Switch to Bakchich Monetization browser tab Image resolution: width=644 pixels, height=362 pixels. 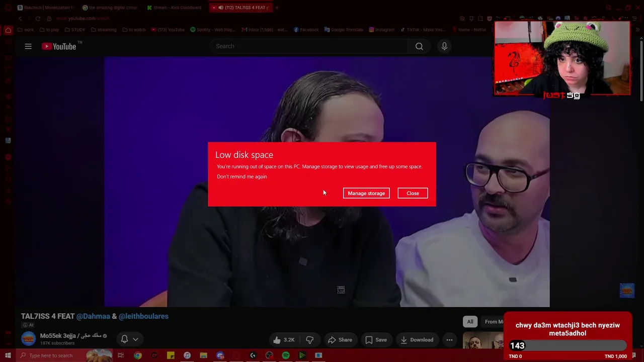tap(46, 8)
